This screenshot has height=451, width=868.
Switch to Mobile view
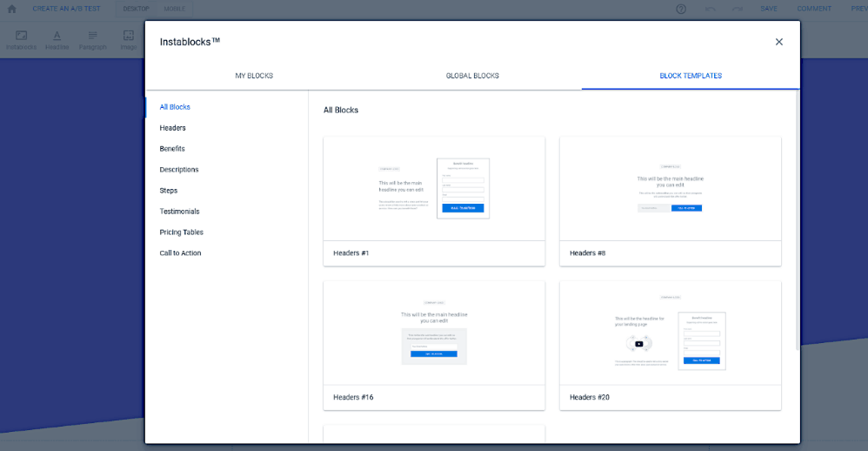(174, 9)
